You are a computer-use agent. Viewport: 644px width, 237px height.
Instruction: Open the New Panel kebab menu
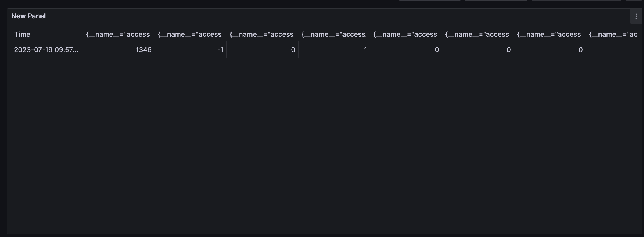click(636, 16)
